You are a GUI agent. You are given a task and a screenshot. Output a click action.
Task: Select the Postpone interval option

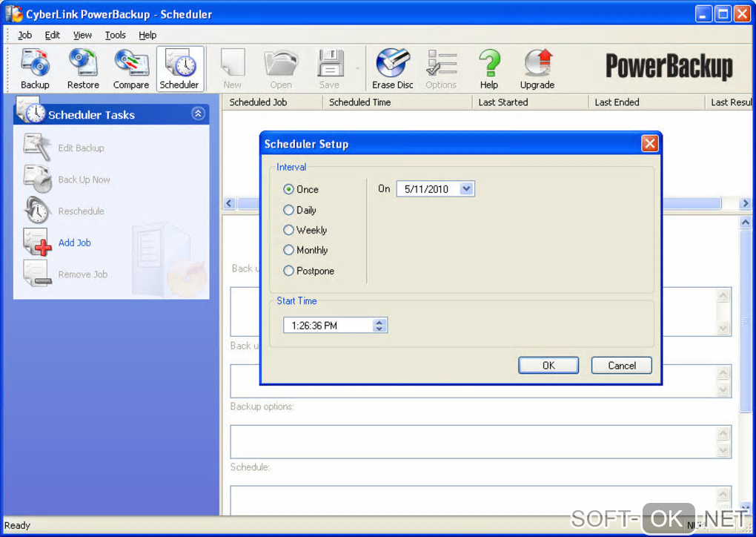click(309, 271)
